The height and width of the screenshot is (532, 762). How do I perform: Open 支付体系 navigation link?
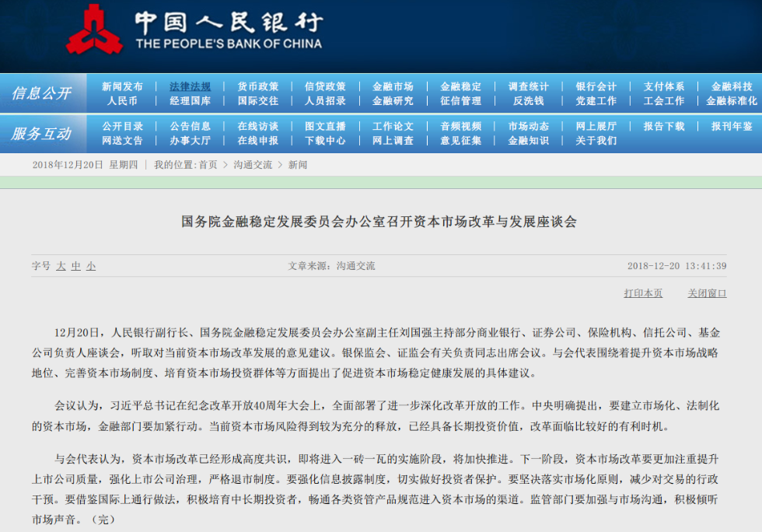[663, 87]
